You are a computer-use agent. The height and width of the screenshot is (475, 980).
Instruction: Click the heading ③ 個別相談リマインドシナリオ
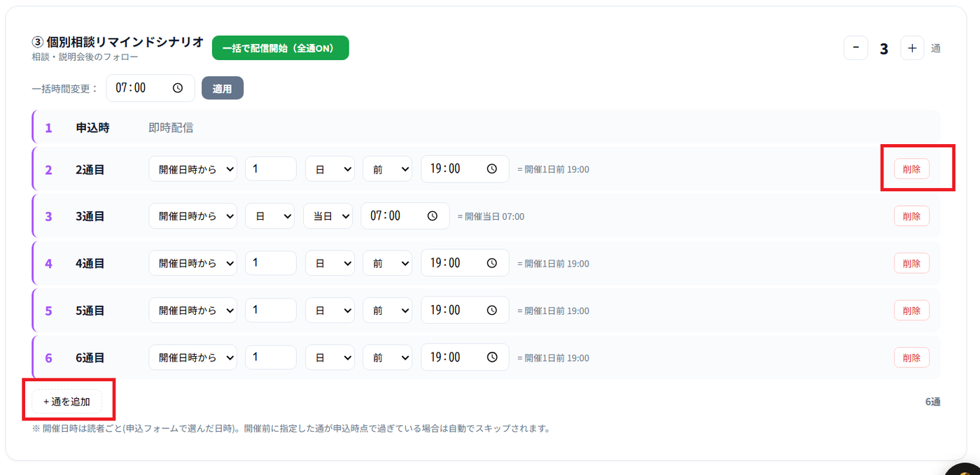tap(118, 42)
